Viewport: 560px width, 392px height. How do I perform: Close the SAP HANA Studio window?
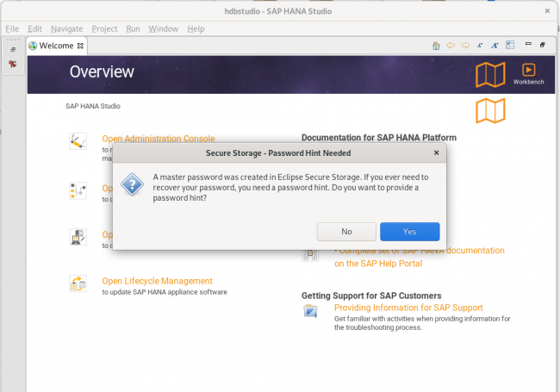pos(547,11)
